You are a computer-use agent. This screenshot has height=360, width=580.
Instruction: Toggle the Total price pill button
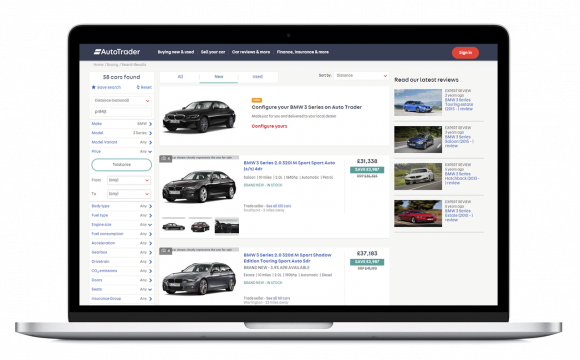tap(122, 165)
